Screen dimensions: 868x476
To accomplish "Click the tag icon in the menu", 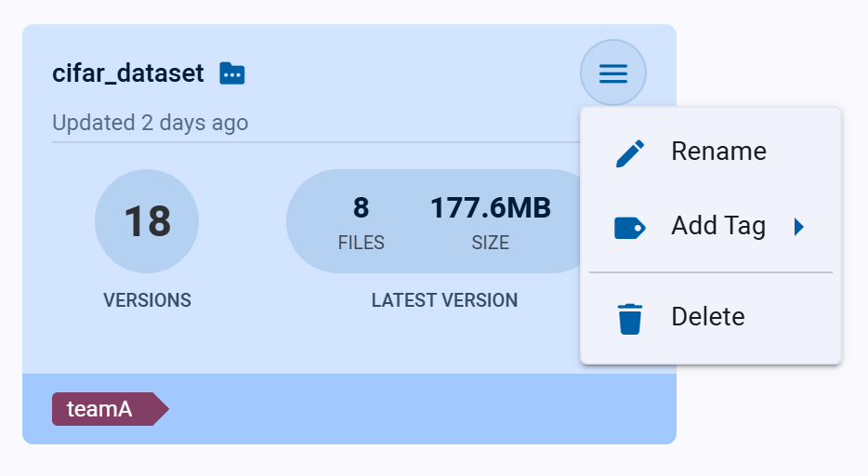I will click(x=630, y=227).
